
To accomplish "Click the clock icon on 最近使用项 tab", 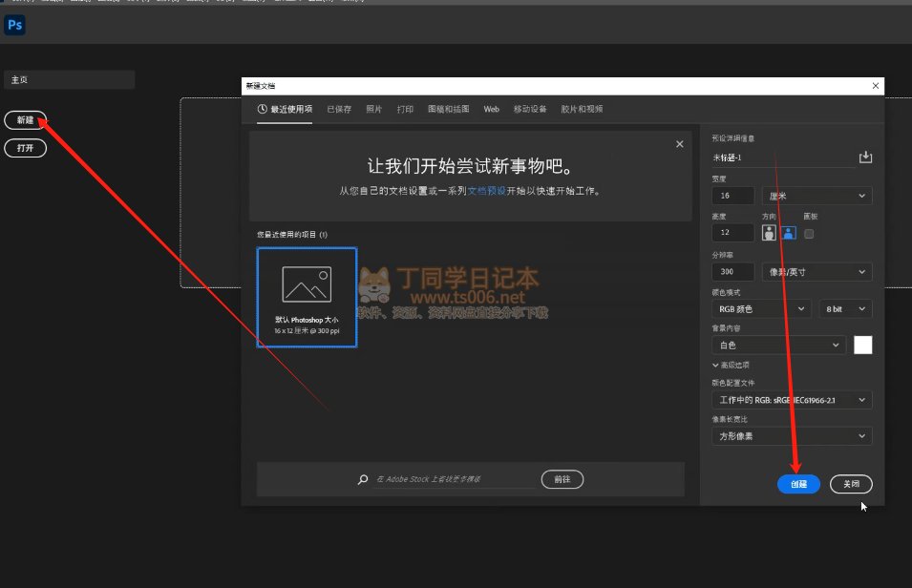I will click(263, 110).
